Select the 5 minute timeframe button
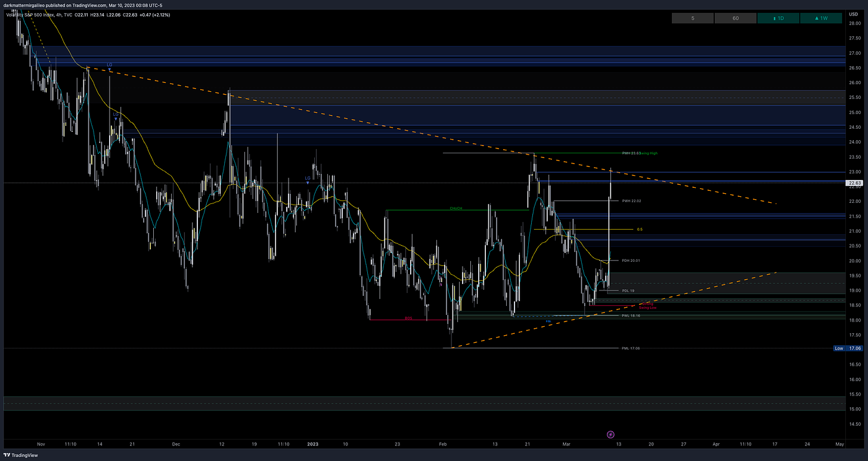 pos(692,18)
